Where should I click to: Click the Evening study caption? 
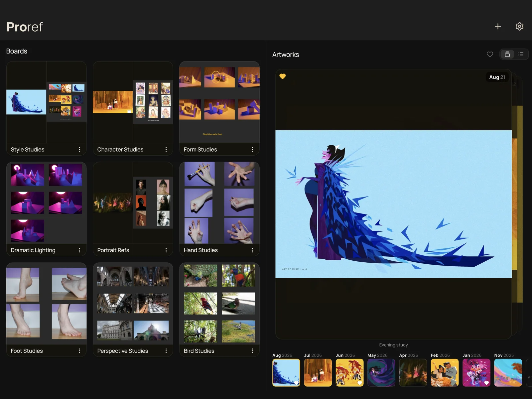tap(393, 345)
